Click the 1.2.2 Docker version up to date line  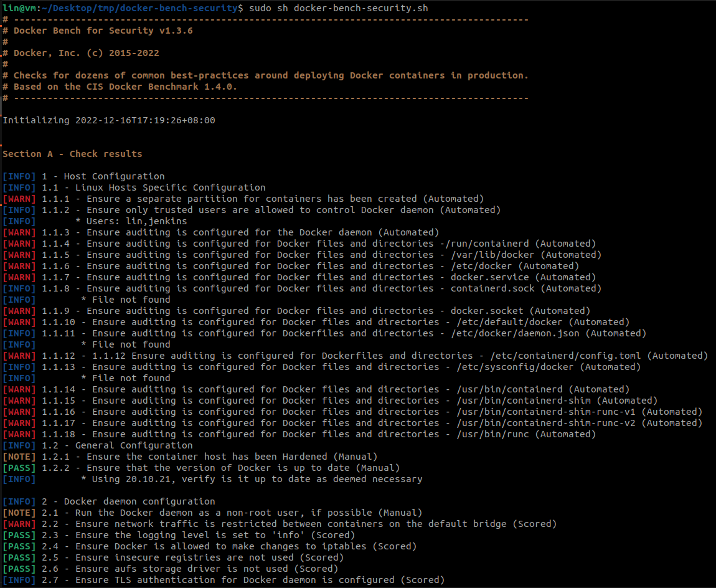point(201,468)
